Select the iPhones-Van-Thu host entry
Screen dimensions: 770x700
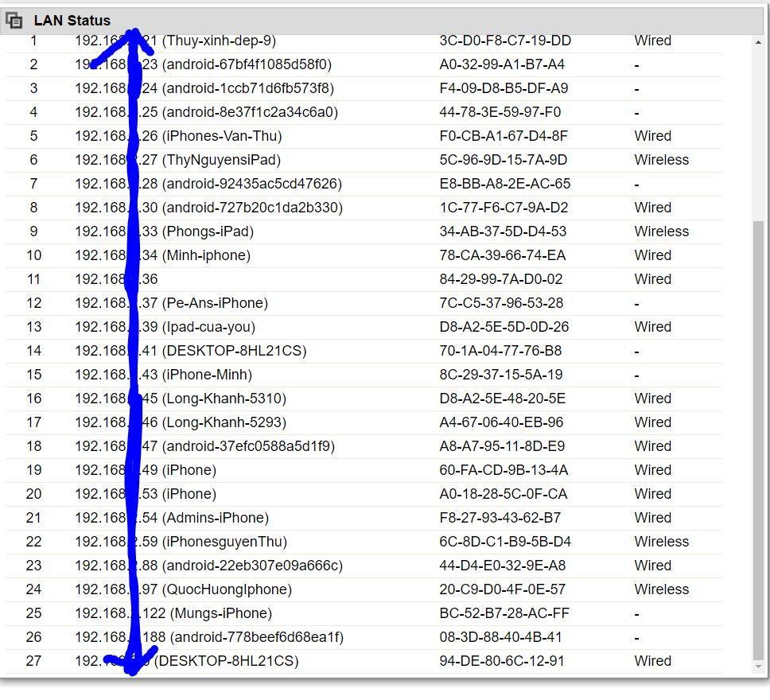click(222, 135)
